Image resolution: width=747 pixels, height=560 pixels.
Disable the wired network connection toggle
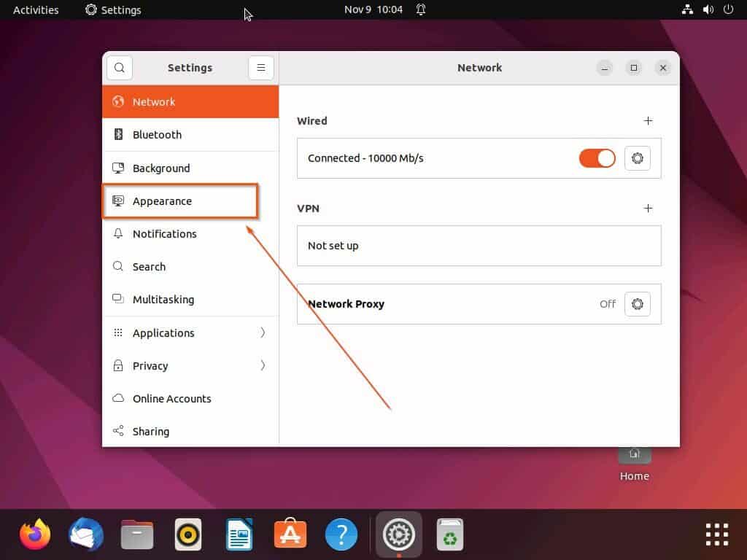click(597, 158)
